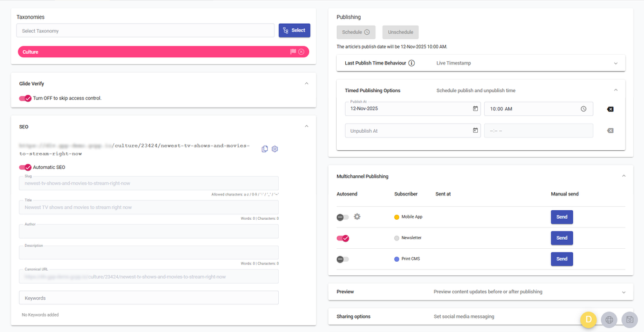Click the Unschedule button
This screenshot has width=644, height=332.
point(401,32)
